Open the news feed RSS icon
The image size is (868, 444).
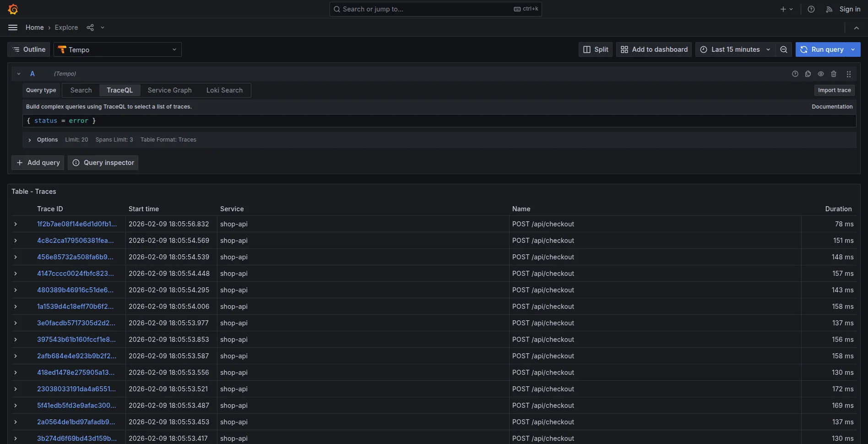click(829, 9)
